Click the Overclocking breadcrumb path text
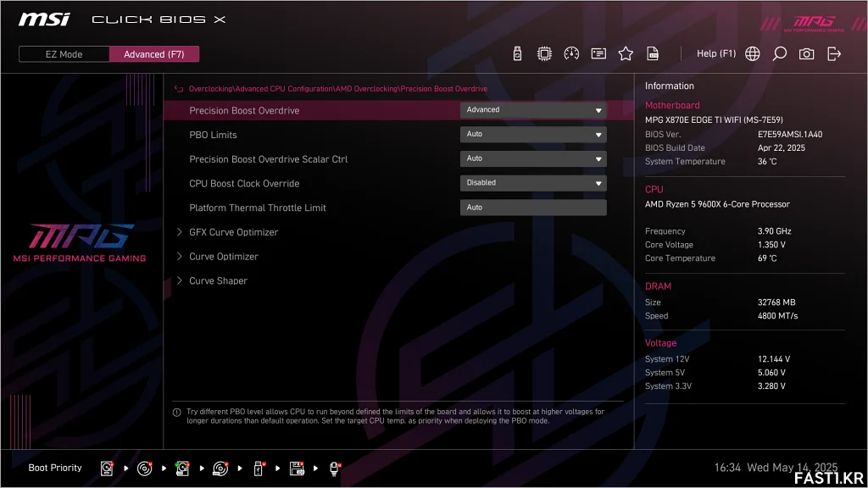This screenshot has width=868, height=488. click(337, 88)
